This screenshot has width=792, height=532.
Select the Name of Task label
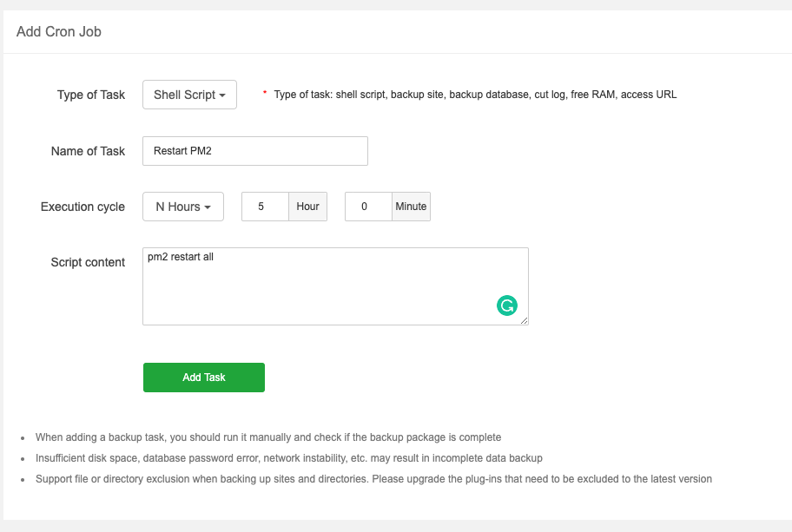[x=89, y=151]
